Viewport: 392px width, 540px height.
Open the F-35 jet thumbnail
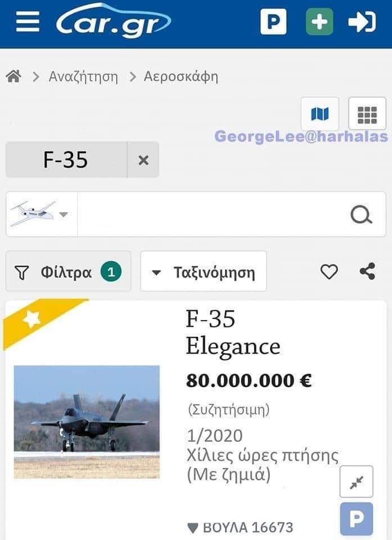87,422
